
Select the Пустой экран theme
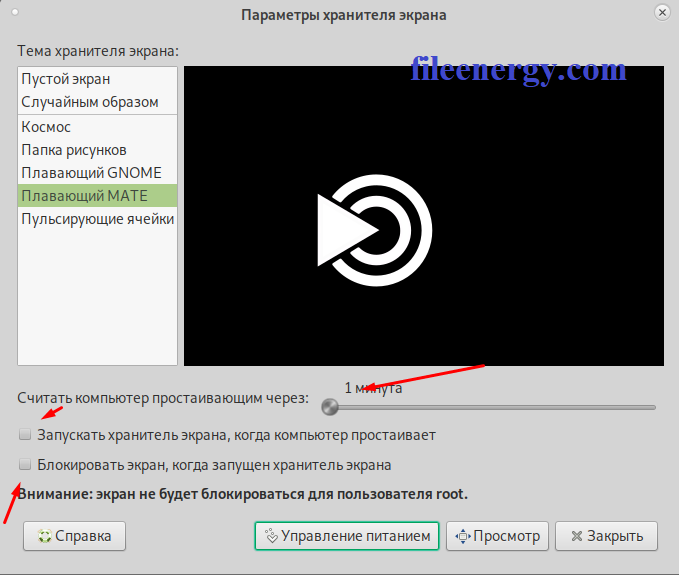pos(97,79)
